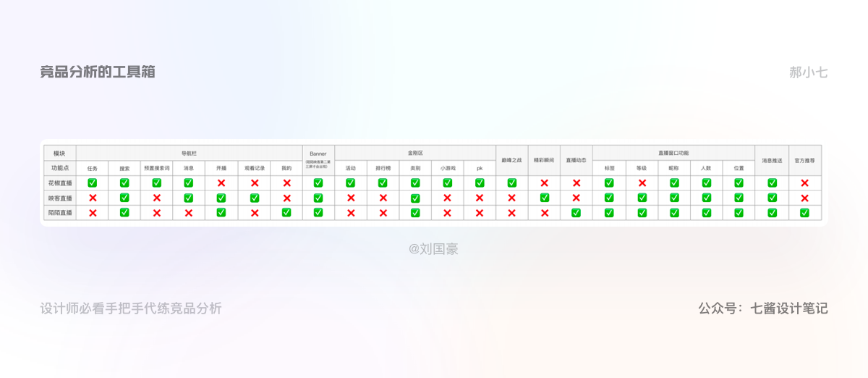Click the 金刚区 group header
Screen dimensions: 868x378
coord(415,153)
